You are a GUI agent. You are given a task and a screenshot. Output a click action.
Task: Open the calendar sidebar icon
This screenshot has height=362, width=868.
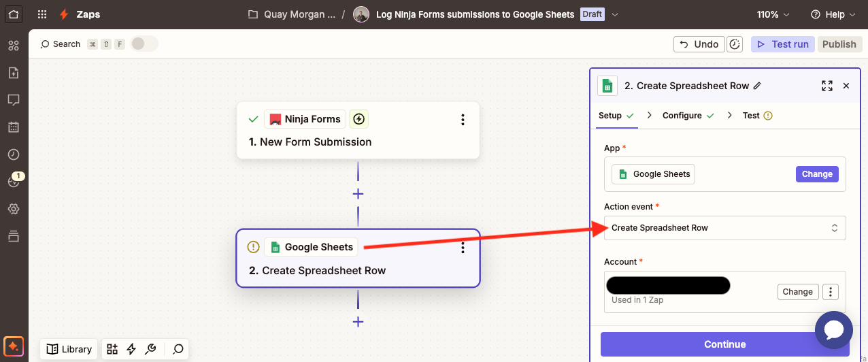pyautogui.click(x=13, y=127)
